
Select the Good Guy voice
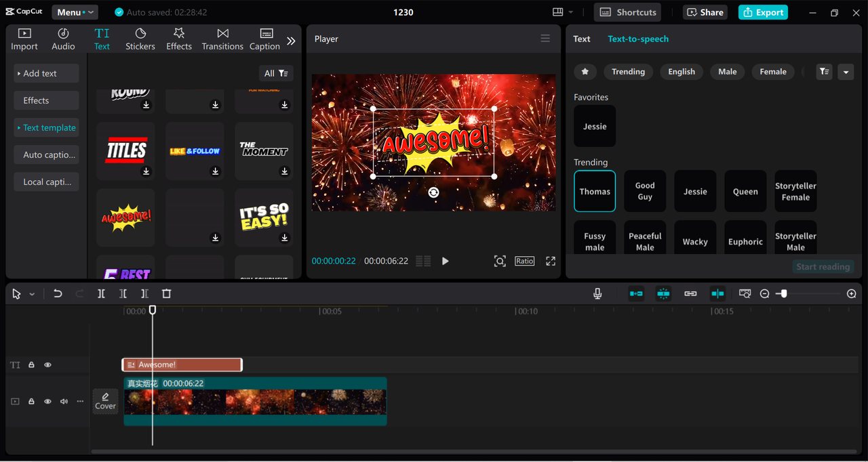(645, 191)
